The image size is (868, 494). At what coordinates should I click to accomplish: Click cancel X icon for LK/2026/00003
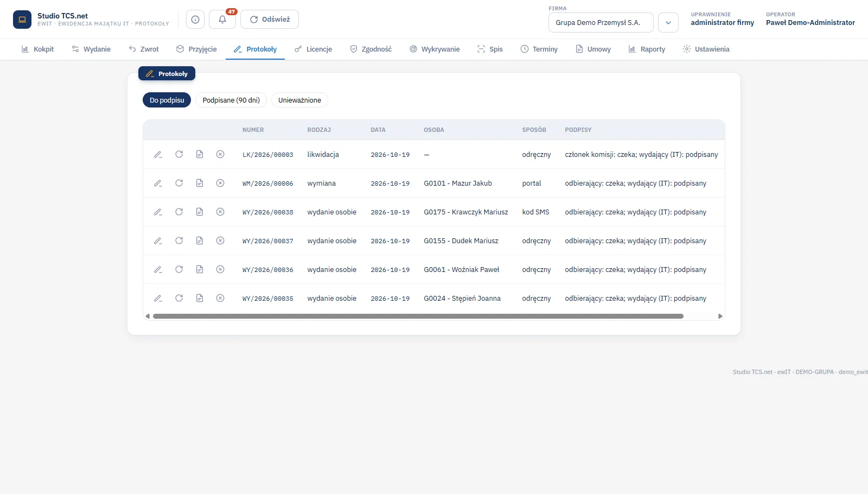(220, 154)
